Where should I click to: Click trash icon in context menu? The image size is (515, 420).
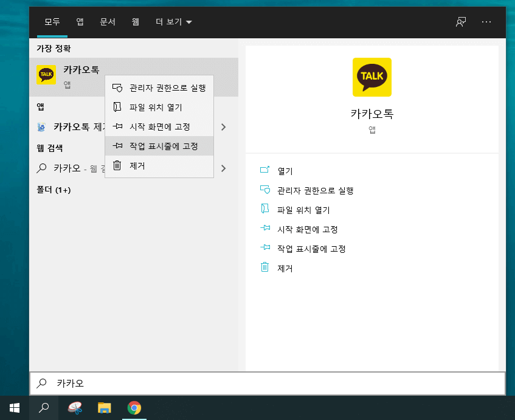(x=117, y=165)
